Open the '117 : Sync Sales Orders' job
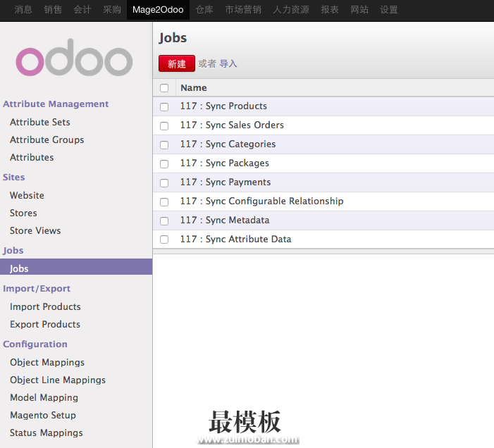The width and height of the screenshot is (494, 448). click(x=232, y=125)
